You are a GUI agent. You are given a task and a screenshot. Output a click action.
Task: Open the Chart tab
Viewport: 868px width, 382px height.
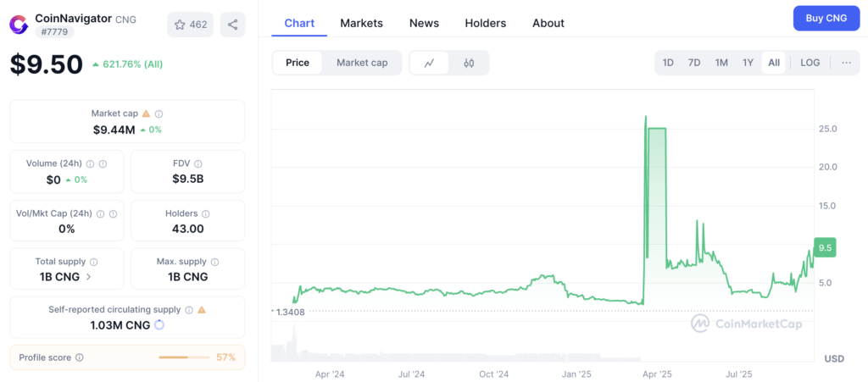pos(299,23)
